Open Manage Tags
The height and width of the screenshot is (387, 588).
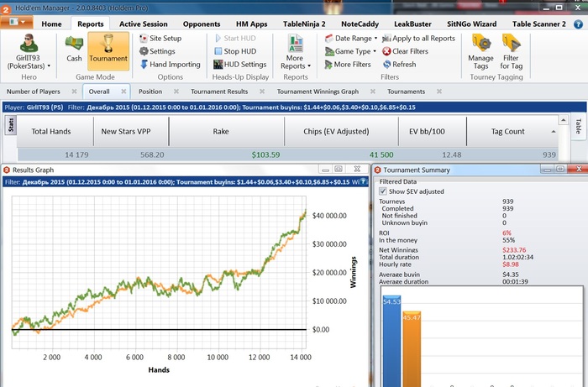point(480,52)
